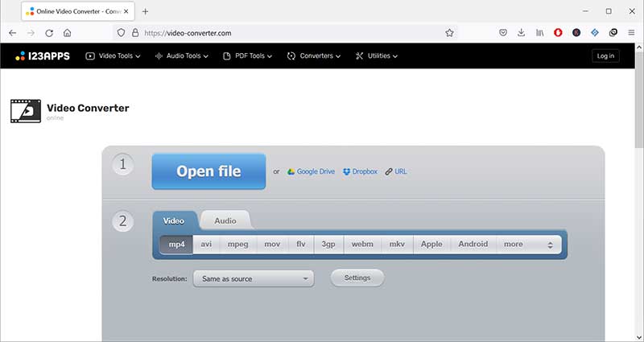Open the Firefox downloads icon
Viewport: 644px width, 342px height.
pos(521,33)
